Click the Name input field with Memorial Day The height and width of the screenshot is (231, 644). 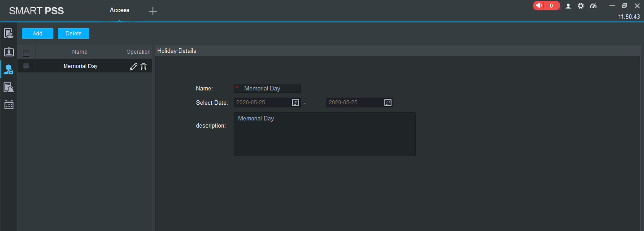270,88
